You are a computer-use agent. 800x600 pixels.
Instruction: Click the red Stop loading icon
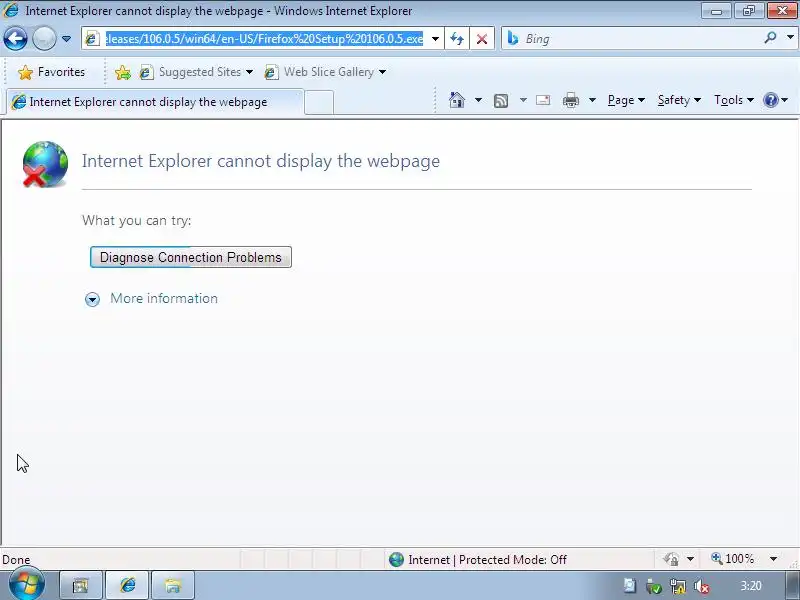(482, 39)
